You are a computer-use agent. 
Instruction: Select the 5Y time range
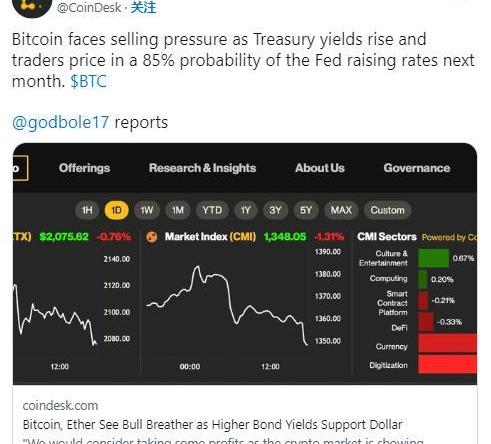point(306,210)
